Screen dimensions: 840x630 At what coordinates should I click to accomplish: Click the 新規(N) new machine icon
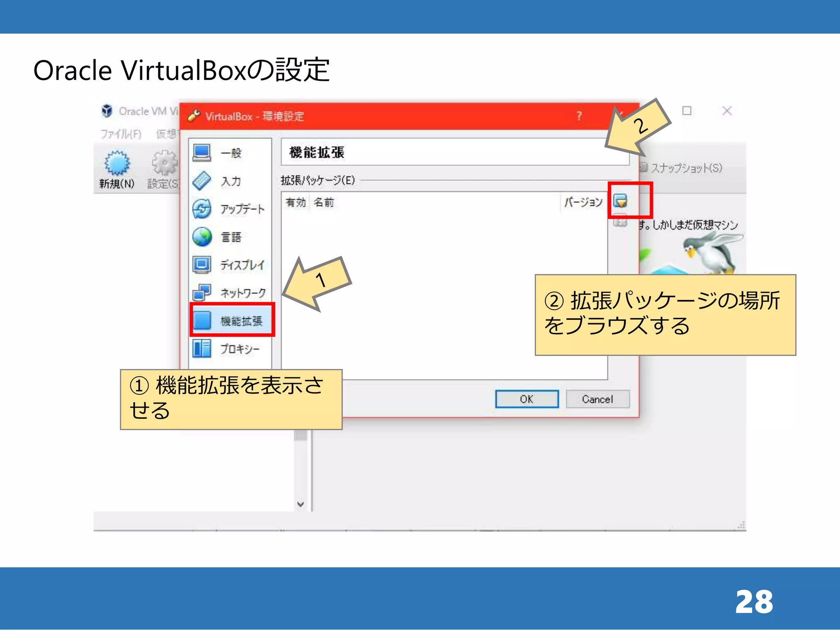click(117, 163)
